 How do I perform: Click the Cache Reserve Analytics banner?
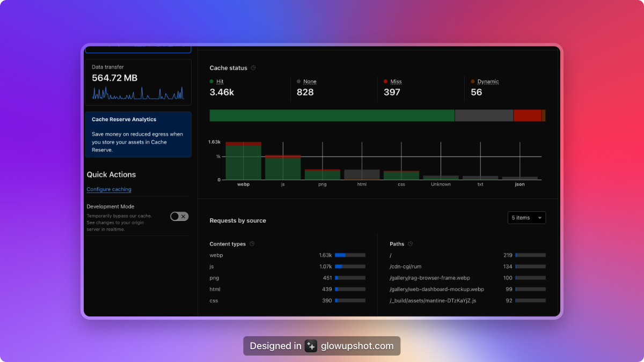point(138,135)
